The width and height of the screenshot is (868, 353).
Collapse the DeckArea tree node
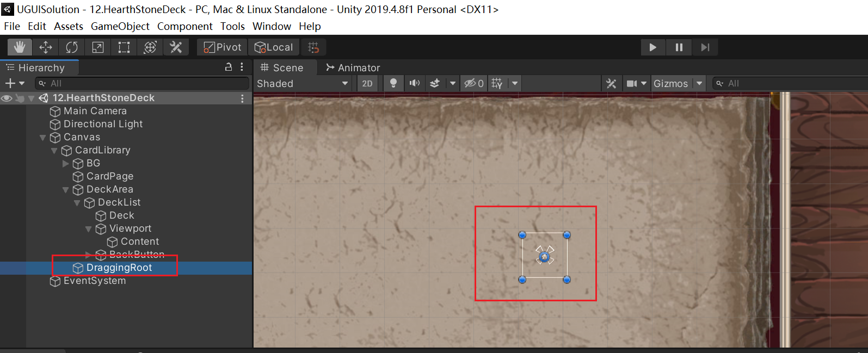[66, 190]
